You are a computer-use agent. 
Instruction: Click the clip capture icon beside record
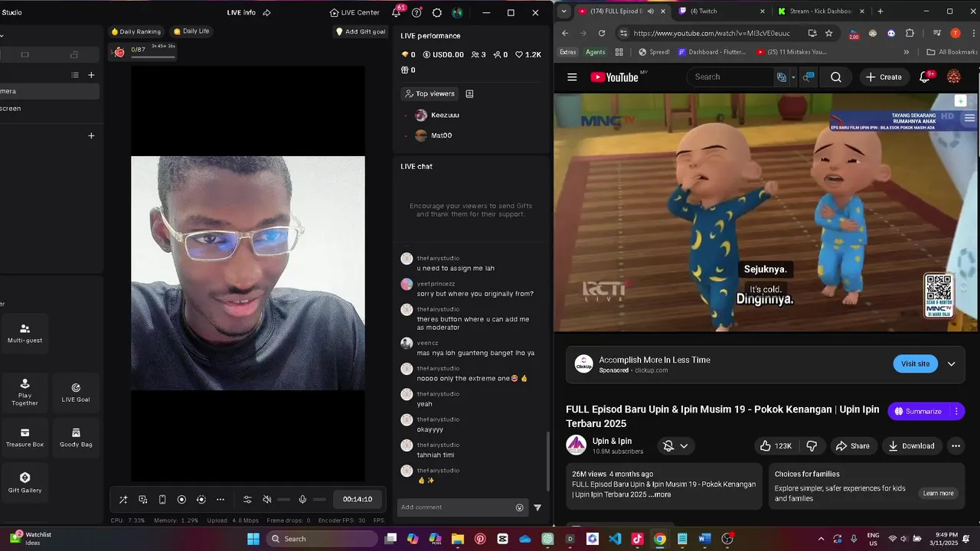[201, 499]
